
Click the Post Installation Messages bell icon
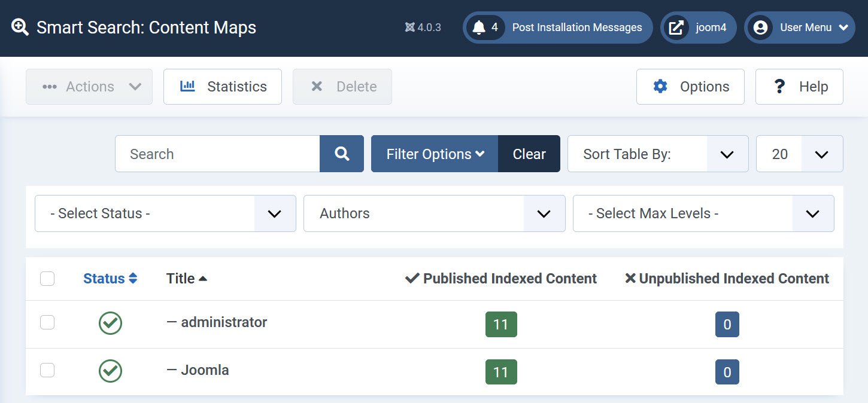478,28
